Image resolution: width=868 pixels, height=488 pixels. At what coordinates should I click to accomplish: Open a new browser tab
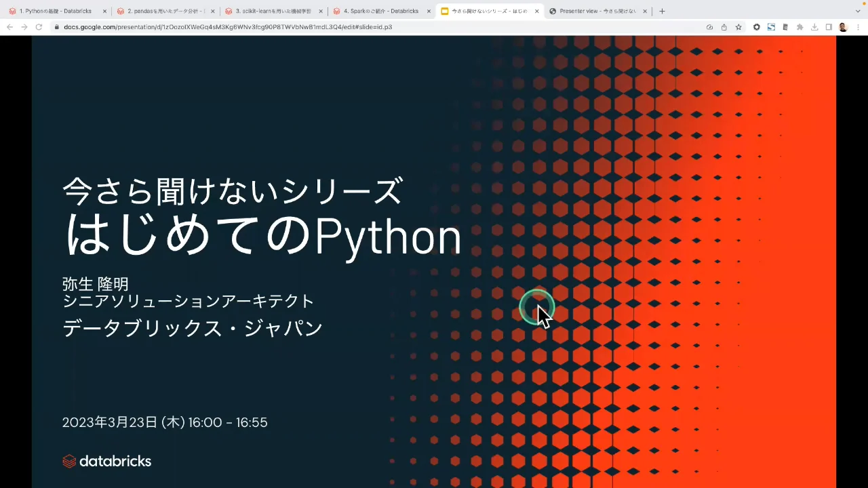(x=663, y=11)
